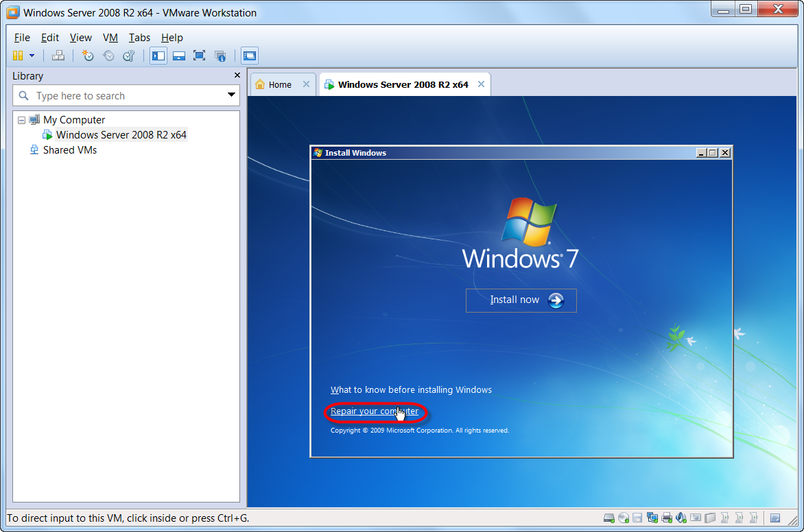Open the File menu
804x532 pixels.
(22, 38)
